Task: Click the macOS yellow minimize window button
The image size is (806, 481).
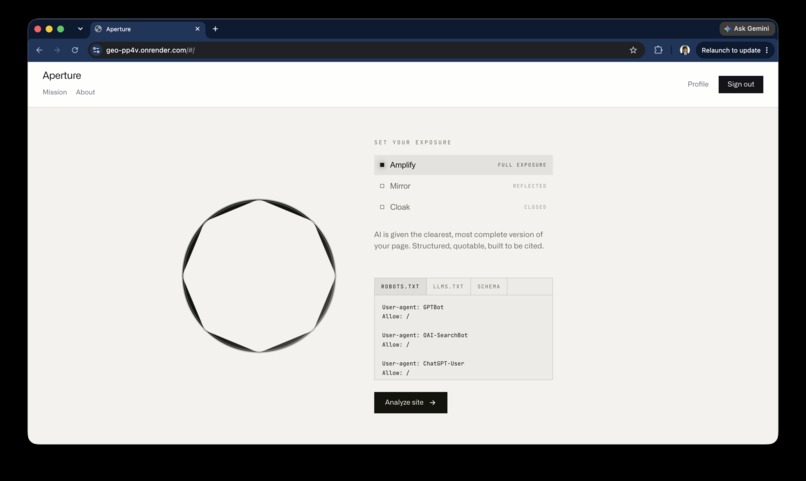Action: point(49,29)
